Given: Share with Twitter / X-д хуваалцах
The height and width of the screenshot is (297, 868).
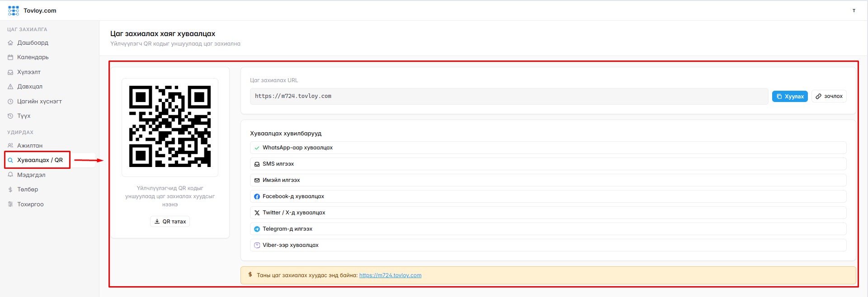Looking at the screenshot, I should (x=548, y=213).
